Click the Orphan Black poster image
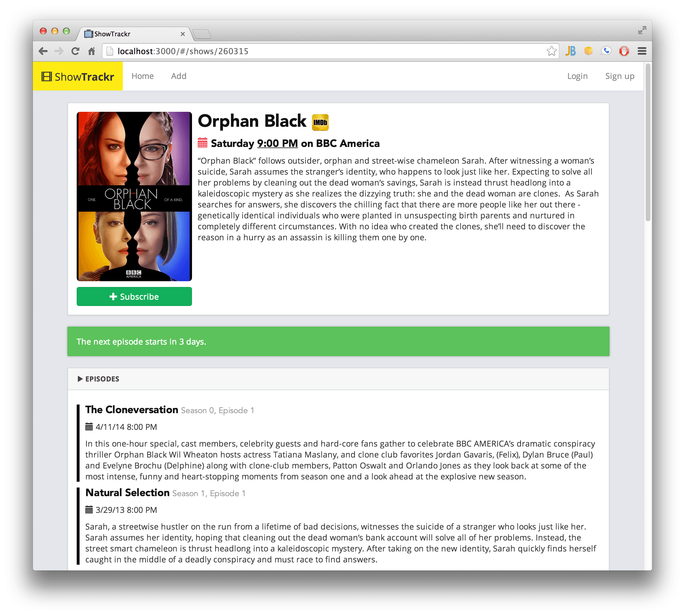The width and height of the screenshot is (685, 616). tap(134, 196)
